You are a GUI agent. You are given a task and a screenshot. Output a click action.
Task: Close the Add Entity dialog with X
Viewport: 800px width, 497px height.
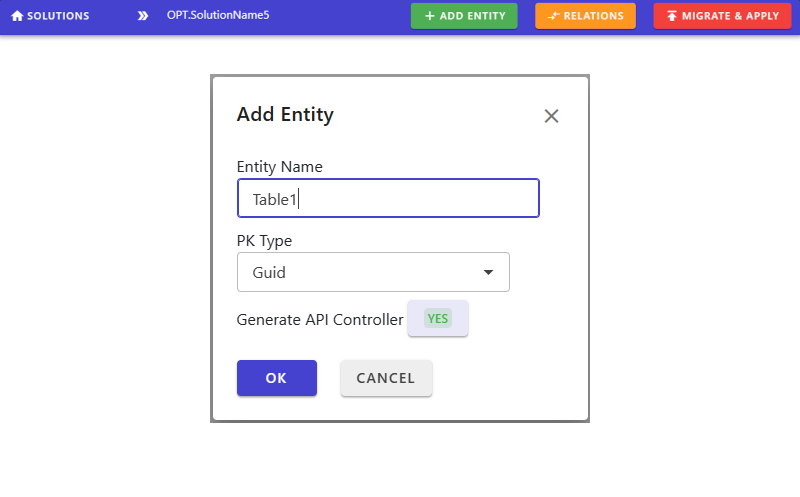pos(551,116)
